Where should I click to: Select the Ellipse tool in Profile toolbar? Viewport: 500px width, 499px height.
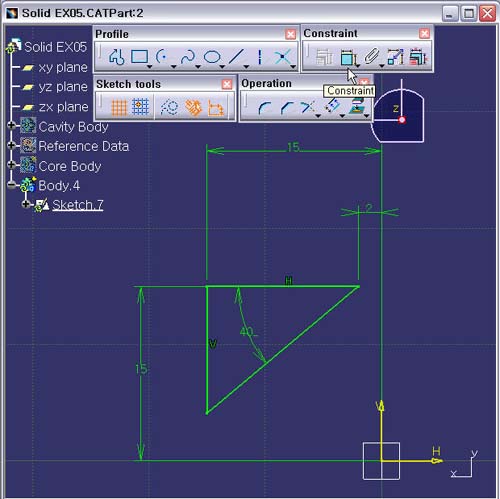pyautogui.click(x=212, y=57)
